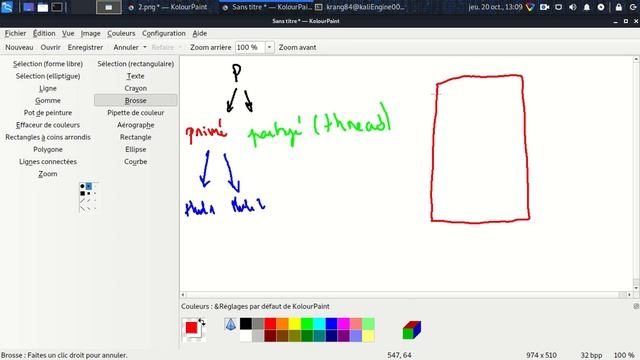Viewport: 640px width, 360px height.
Task: Click the Enregistrer button
Action: (x=85, y=47)
